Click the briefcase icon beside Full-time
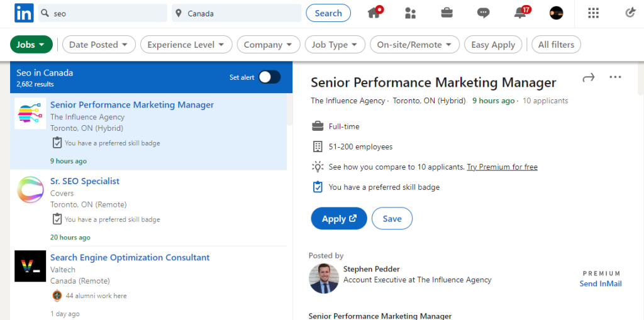 coord(317,126)
